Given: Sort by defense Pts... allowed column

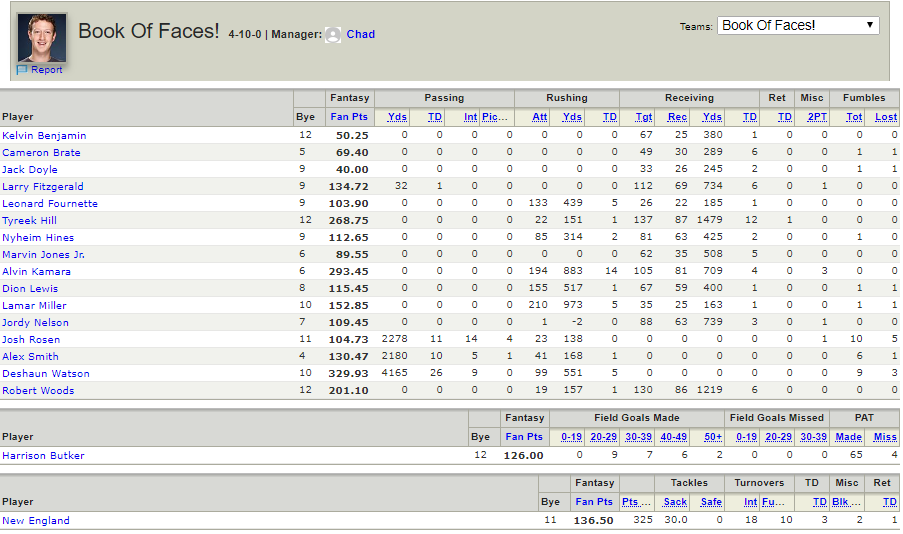Looking at the screenshot, I should (636, 502).
